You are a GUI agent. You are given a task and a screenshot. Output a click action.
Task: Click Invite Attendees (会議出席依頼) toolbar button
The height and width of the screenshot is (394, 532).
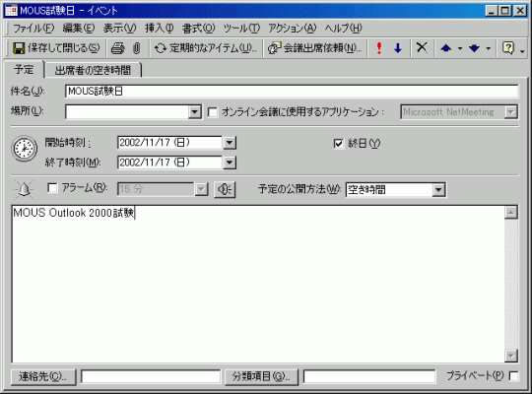click(x=314, y=48)
